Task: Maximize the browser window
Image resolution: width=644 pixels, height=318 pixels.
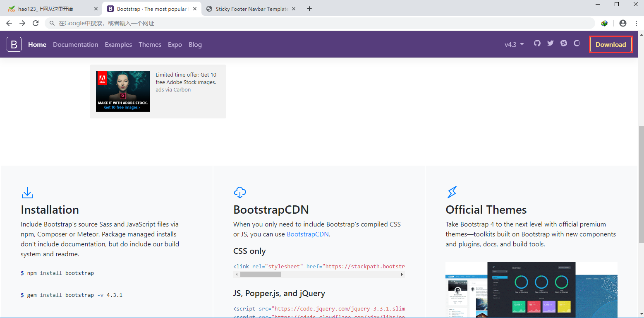Action: pos(616,4)
